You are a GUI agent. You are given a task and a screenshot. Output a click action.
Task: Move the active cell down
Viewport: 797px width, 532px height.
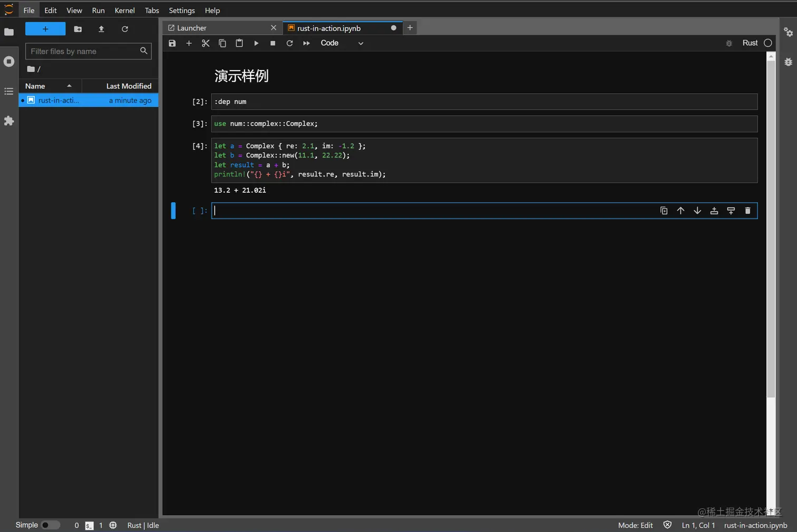tap(697, 211)
